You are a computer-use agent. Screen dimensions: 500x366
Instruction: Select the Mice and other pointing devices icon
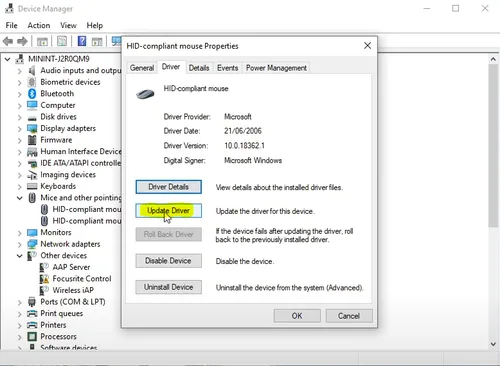tap(32, 198)
